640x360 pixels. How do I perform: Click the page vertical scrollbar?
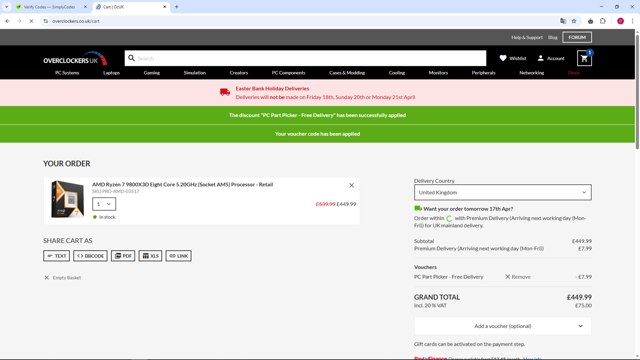click(x=637, y=92)
